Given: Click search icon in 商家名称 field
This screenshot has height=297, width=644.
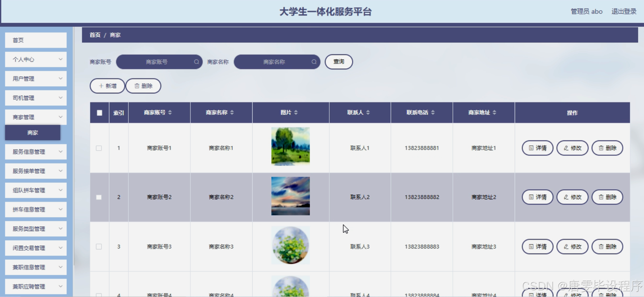Looking at the screenshot, I should click(x=314, y=62).
